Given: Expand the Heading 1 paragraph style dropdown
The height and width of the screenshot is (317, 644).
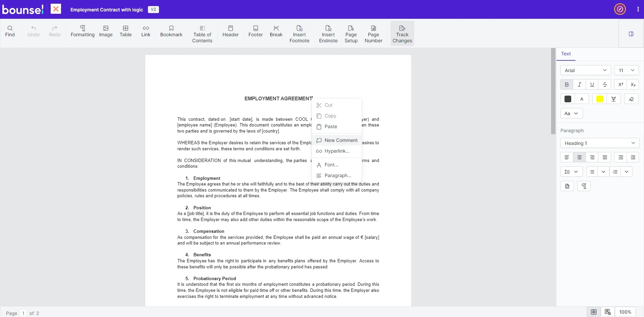Looking at the screenshot, I should [x=599, y=143].
